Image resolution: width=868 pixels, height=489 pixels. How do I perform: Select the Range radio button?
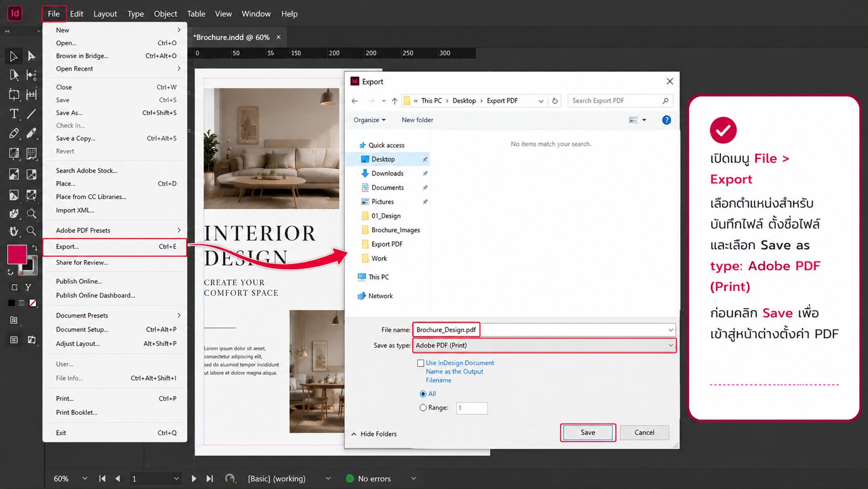pyautogui.click(x=423, y=408)
